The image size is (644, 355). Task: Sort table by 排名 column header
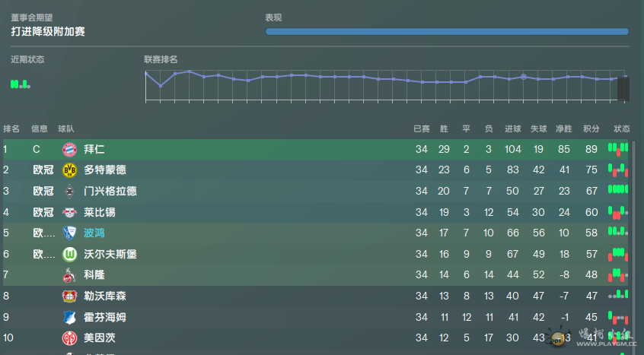(x=11, y=129)
